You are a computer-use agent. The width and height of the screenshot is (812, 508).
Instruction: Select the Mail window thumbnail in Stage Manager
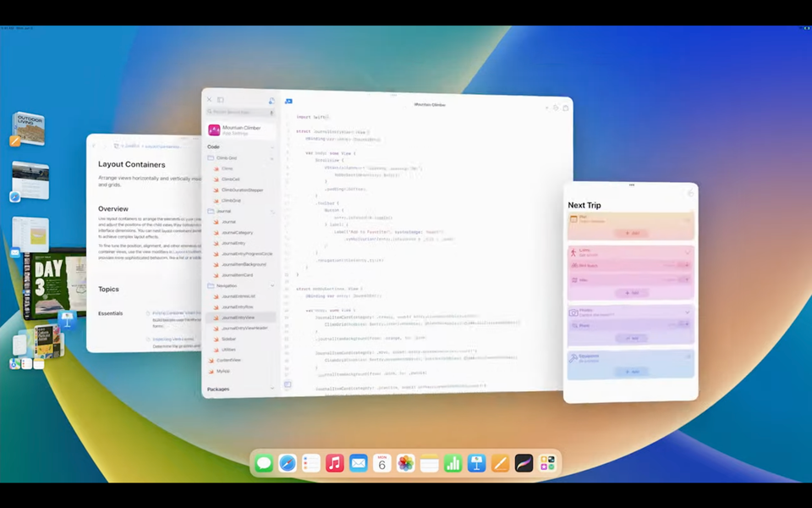(30, 236)
